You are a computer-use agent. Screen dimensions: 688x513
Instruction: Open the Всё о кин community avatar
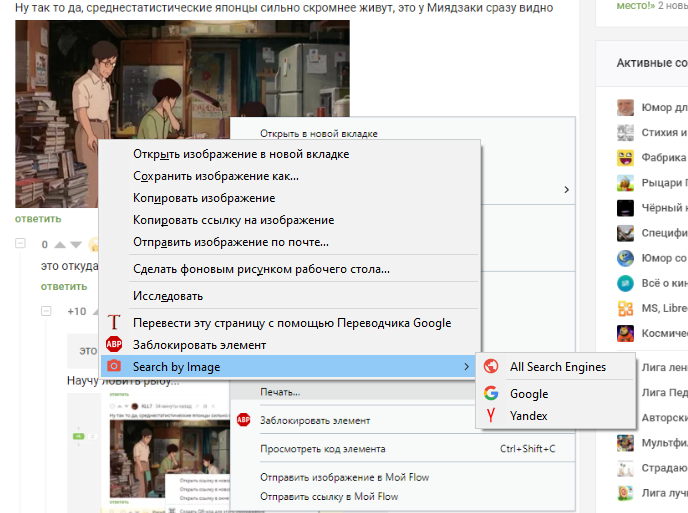point(625,283)
